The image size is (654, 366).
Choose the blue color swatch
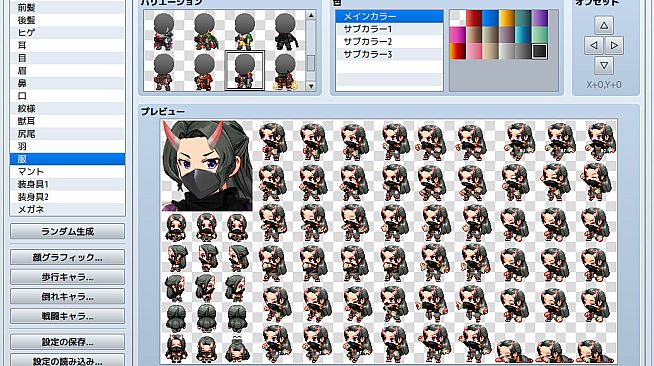click(x=490, y=18)
